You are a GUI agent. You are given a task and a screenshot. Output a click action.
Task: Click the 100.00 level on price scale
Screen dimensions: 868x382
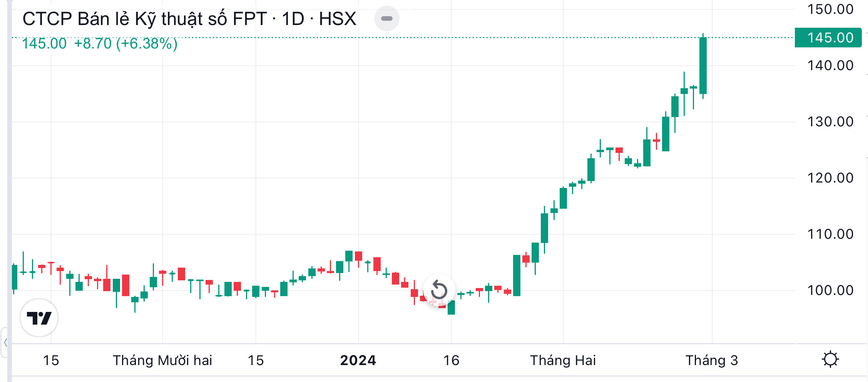[x=830, y=290]
